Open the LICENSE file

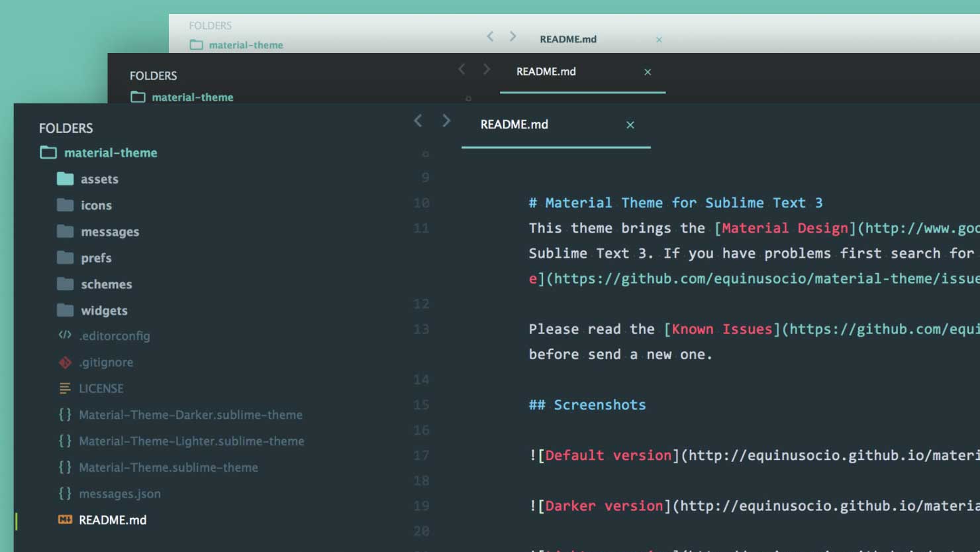tap(101, 388)
